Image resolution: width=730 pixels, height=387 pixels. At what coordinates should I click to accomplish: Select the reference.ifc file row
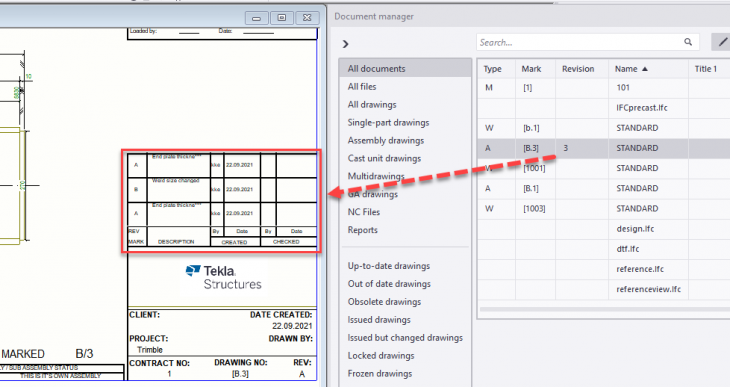point(604,269)
